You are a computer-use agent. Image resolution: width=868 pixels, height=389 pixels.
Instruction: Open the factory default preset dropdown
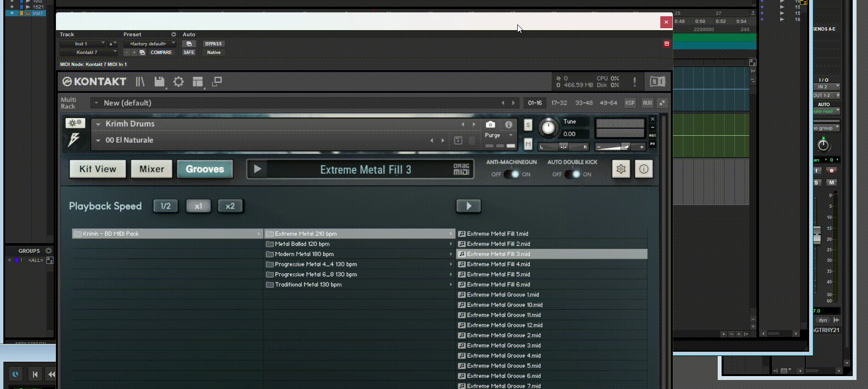click(150, 43)
